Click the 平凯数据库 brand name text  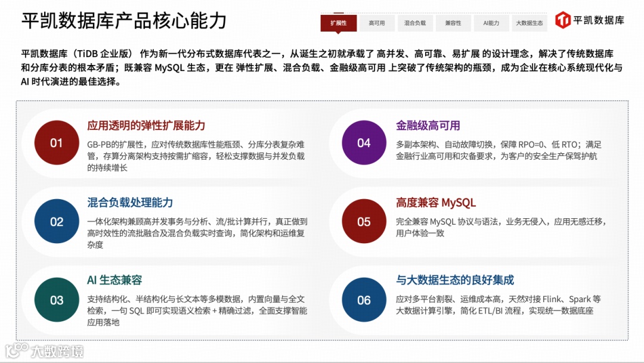pos(599,20)
